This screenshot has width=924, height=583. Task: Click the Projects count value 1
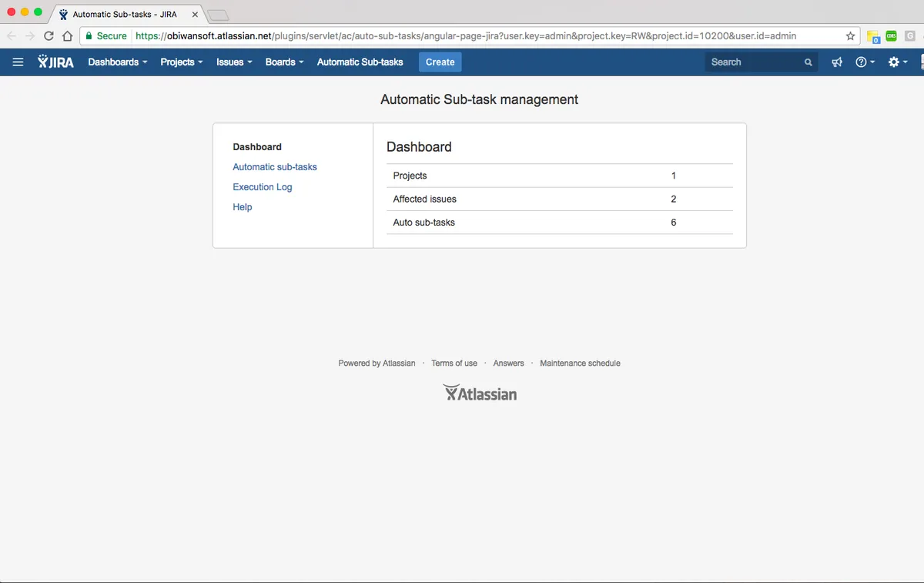pos(674,176)
